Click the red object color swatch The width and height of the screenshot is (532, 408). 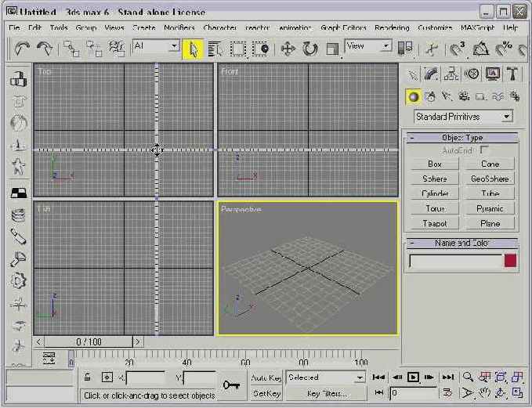click(510, 261)
